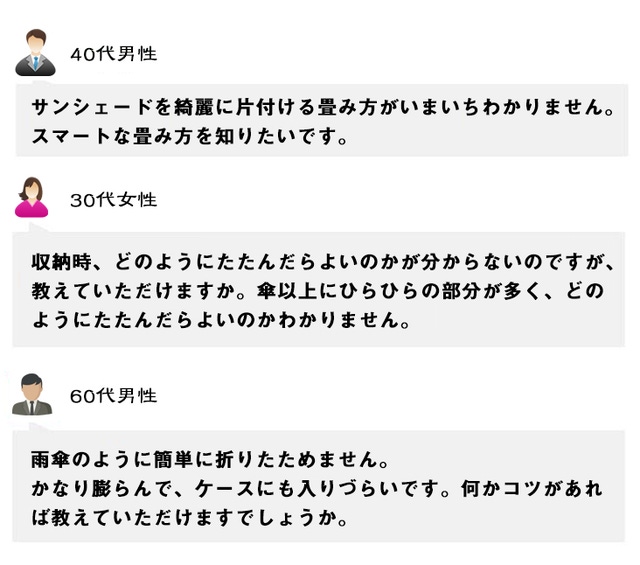640x565 pixels.
Task: Click the line starting with サンシェードを綺麗に
Action: (x=322, y=108)
